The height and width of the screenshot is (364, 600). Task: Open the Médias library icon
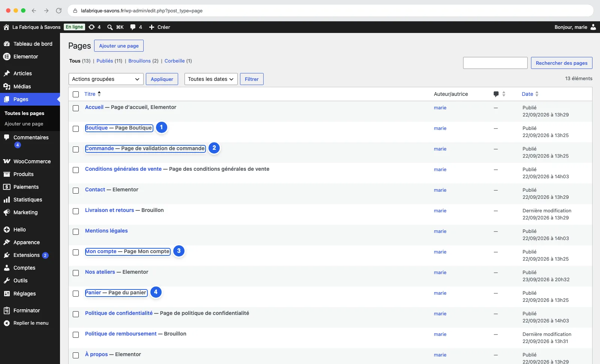[7, 87]
